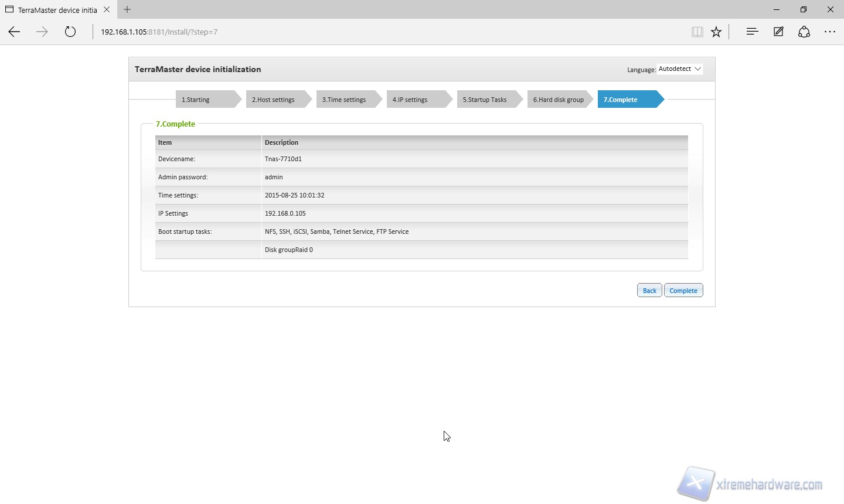Image resolution: width=844 pixels, height=504 pixels.
Task: Click the Refresh page icon
Action: (x=70, y=32)
